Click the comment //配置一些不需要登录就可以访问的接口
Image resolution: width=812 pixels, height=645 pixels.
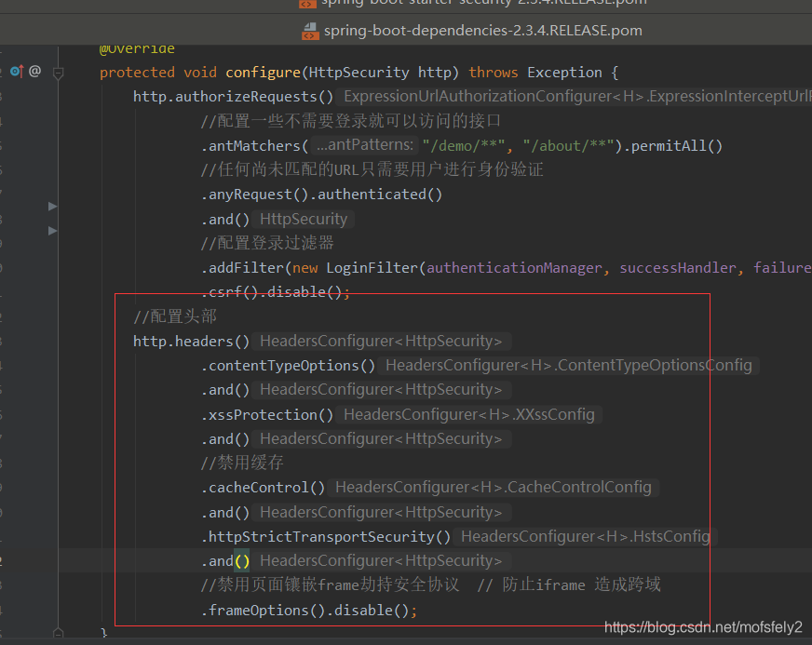pos(350,122)
